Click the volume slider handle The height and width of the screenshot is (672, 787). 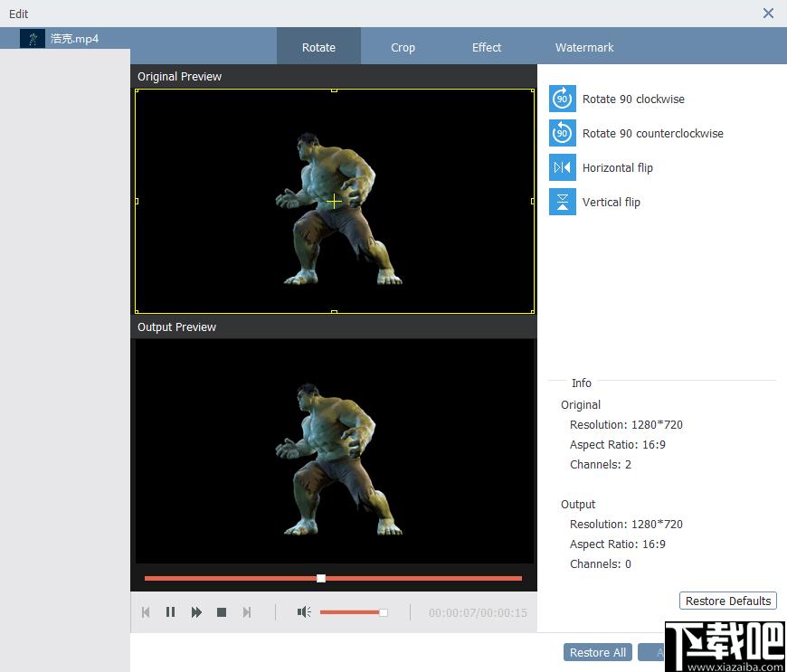tap(383, 612)
